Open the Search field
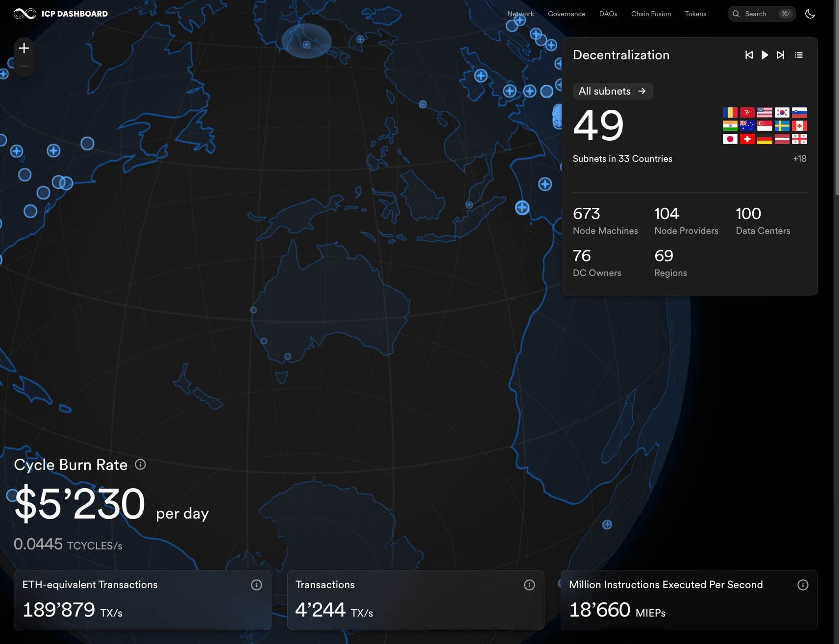The width and height of the screenshot is (839, 644). [x=762, y=14]
